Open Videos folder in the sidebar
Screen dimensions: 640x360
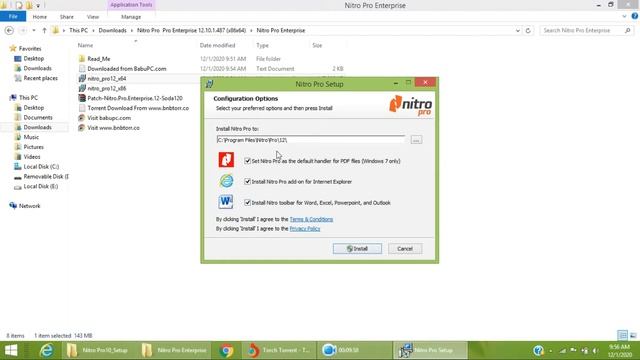[32, 157]
